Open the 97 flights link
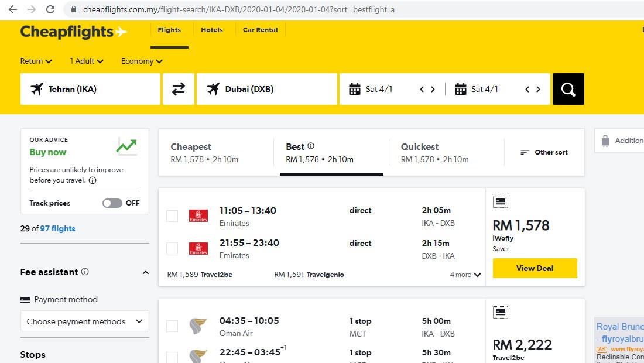 click(x=59, y=228)
